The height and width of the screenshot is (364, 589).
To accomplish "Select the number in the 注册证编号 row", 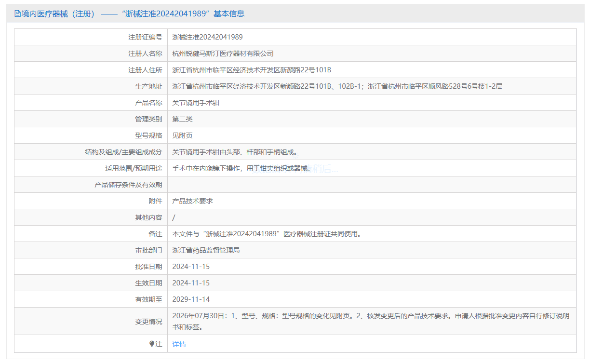I will pos(208,37).
